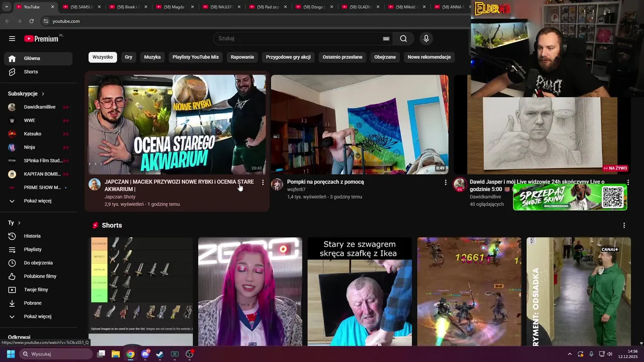Click Japczan Shoty channel avatar
The width and height of the screenshot is (644, 362).
95,184
